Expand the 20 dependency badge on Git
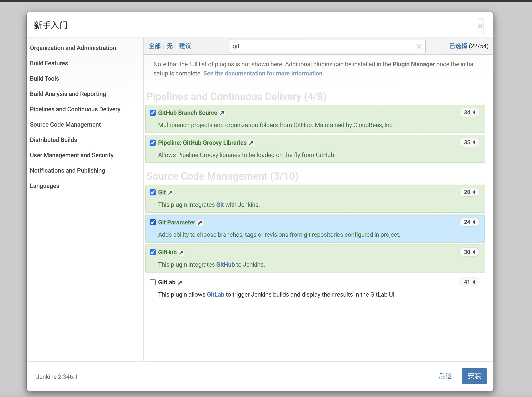The width and height of the screenshot is (532, 397). (469, 192)
